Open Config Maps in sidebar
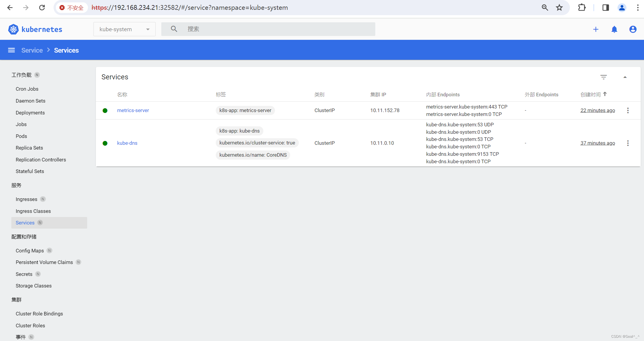This screenshot has height=341, width=644. 30,251
